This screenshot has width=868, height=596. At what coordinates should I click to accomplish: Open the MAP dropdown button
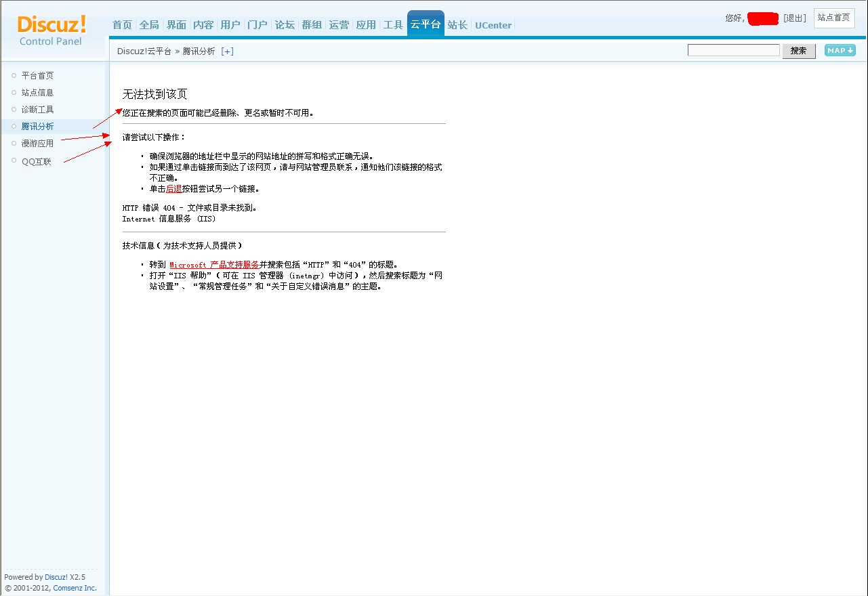[840, 50]
